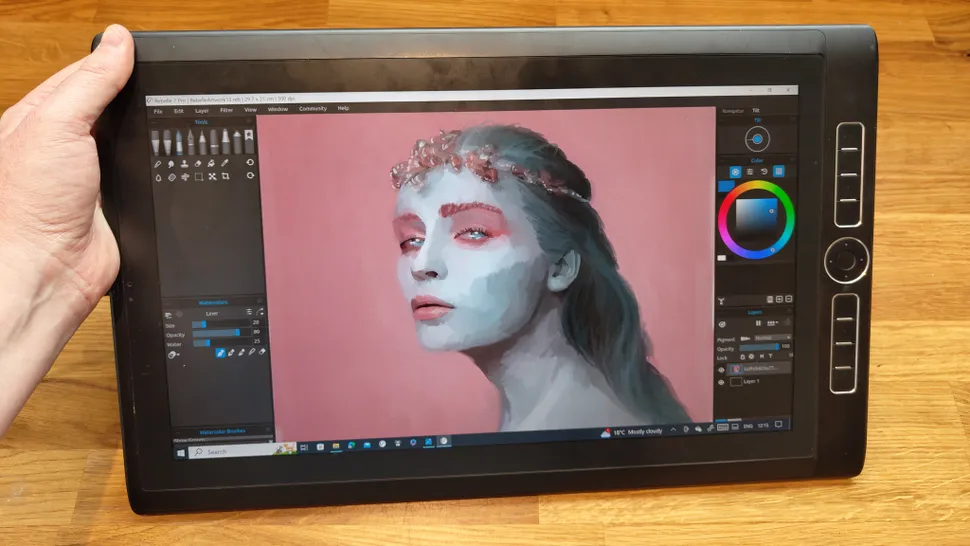Click the Undo arrow in Tools panel

[249, 163]
